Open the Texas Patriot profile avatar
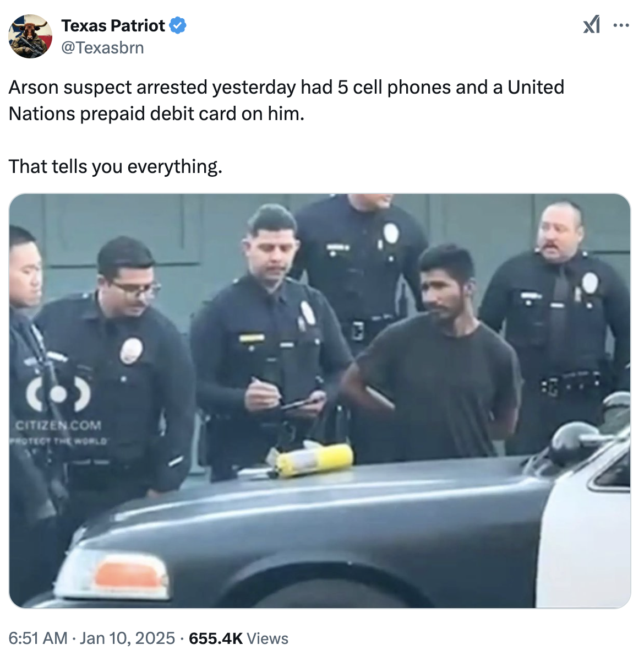644x661 pixels. coord(30,36)
